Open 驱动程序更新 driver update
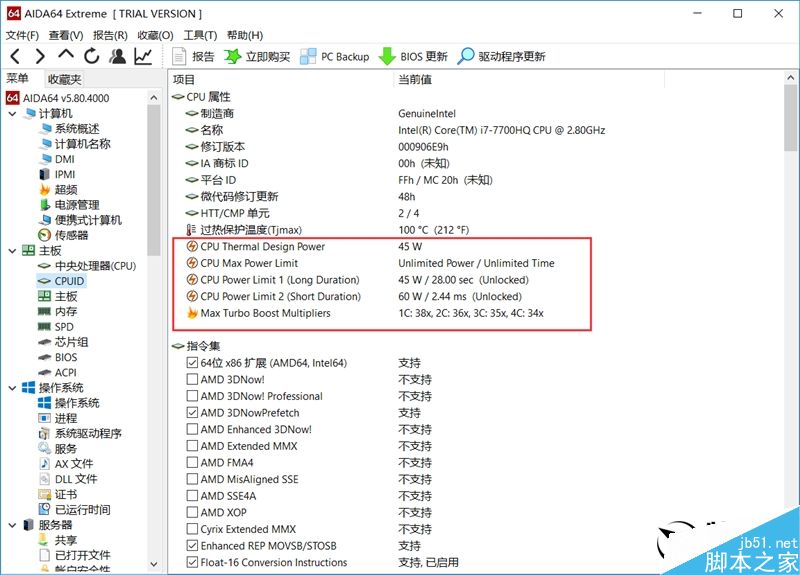Screen dimensions: 800x575 point(502,57)
